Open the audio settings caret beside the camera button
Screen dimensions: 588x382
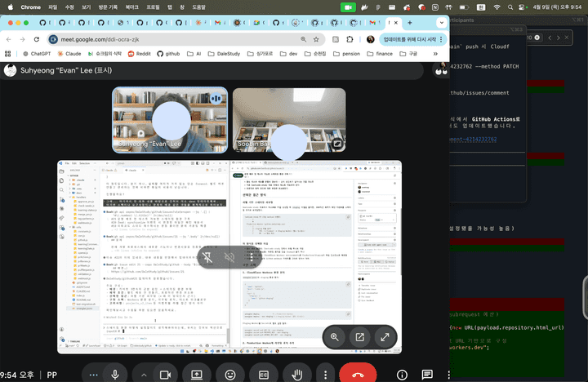pos(144,375)
